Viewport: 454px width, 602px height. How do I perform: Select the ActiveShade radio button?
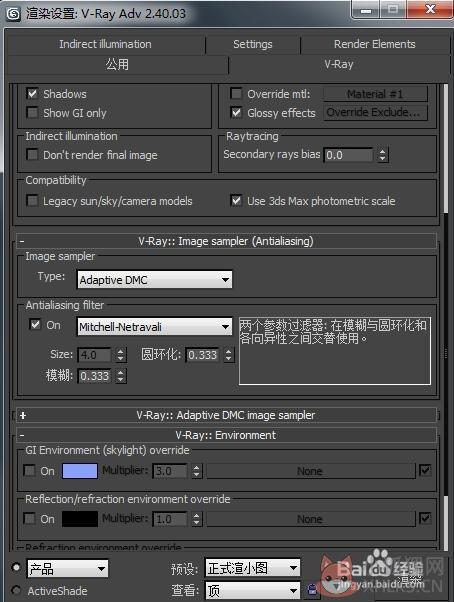pyautogui.click(x=16, y=590)
